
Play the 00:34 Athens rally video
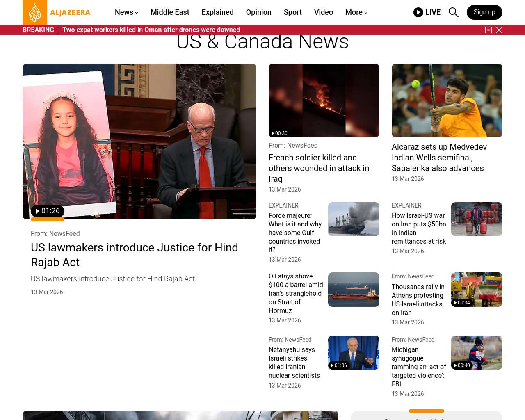click(x=462, y=303)
